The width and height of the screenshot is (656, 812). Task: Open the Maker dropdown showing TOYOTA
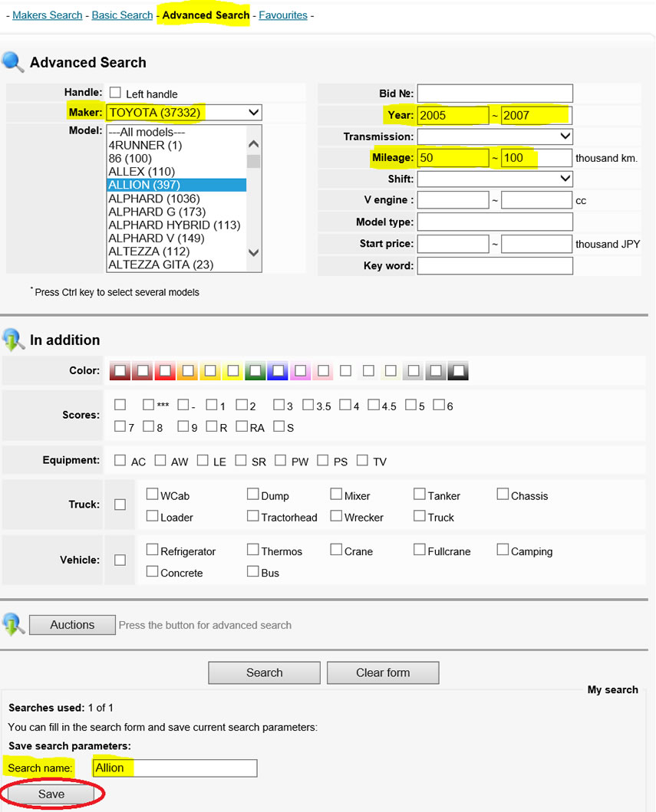pyautogui.click(x=184, y=113)
